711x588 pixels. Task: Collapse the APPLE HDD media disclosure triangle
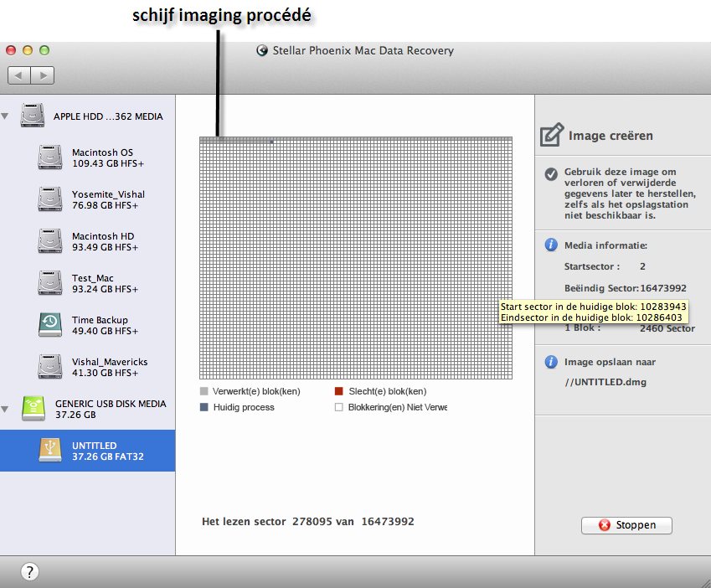pos(5,116)
